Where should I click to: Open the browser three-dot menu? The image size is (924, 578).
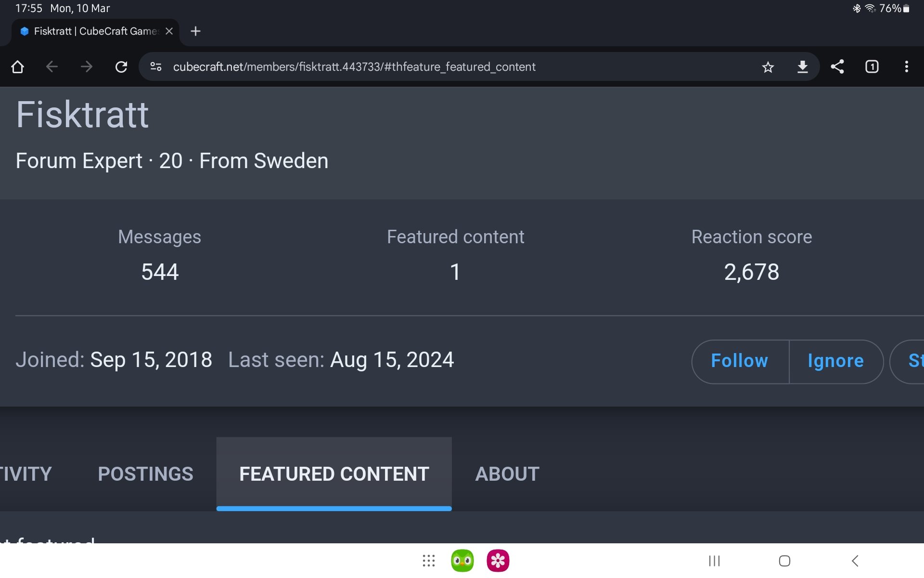click(x=907, y=66)
